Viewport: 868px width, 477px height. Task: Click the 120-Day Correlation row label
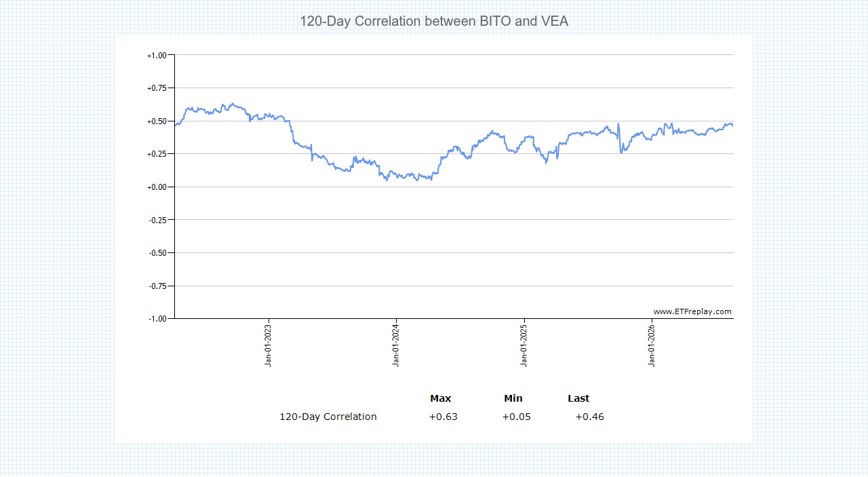pyautogui.click(x=328, y=417)
